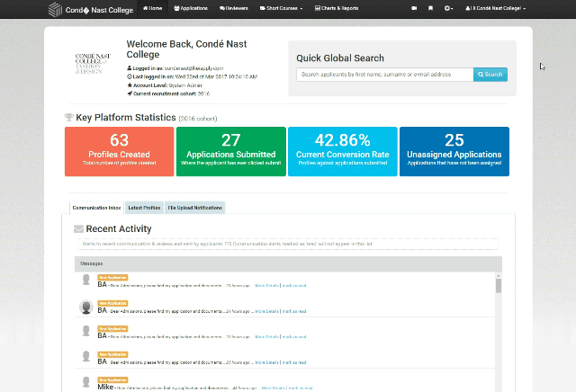Open Charts & Reports in navbar
576x392 pixels.
click(x=337, y=8)
